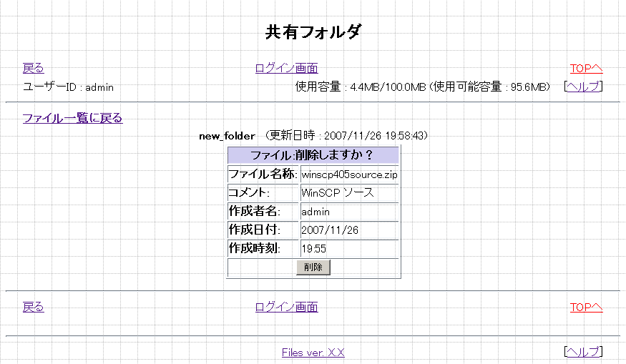Select the admin value in 作成者名 row
This screenshot has width=626, height=364.
(x=316, y=212)
